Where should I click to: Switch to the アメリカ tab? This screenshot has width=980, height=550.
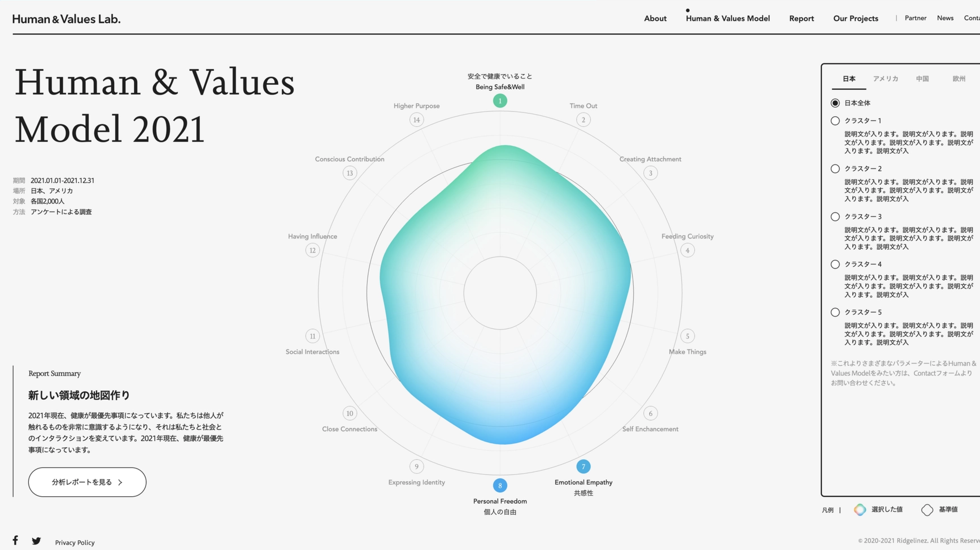tap(886, 78)
